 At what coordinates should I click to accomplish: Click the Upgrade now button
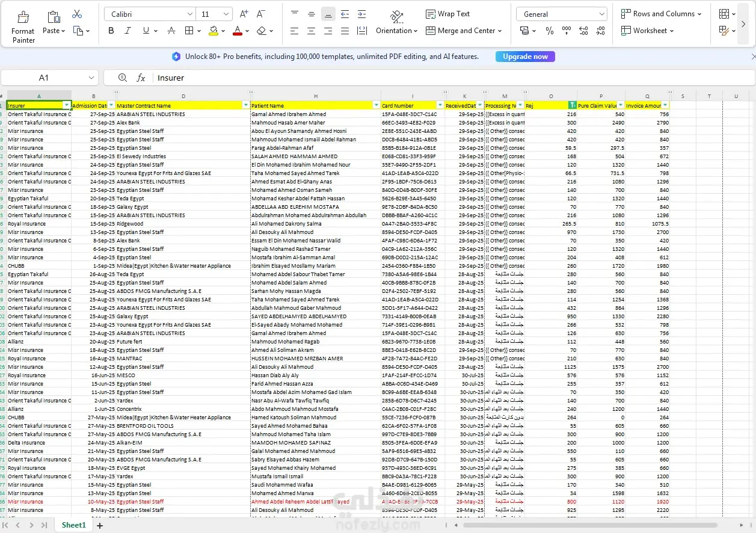[525, 57]
